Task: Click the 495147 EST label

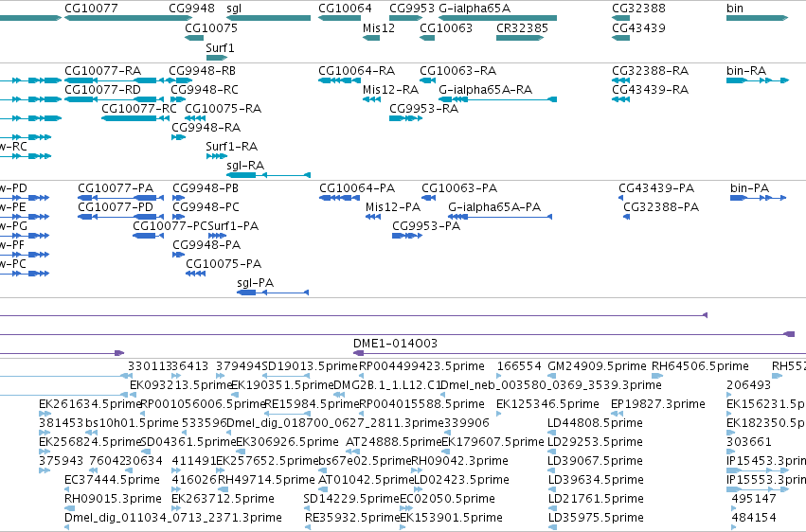Action: coord(754,499)
